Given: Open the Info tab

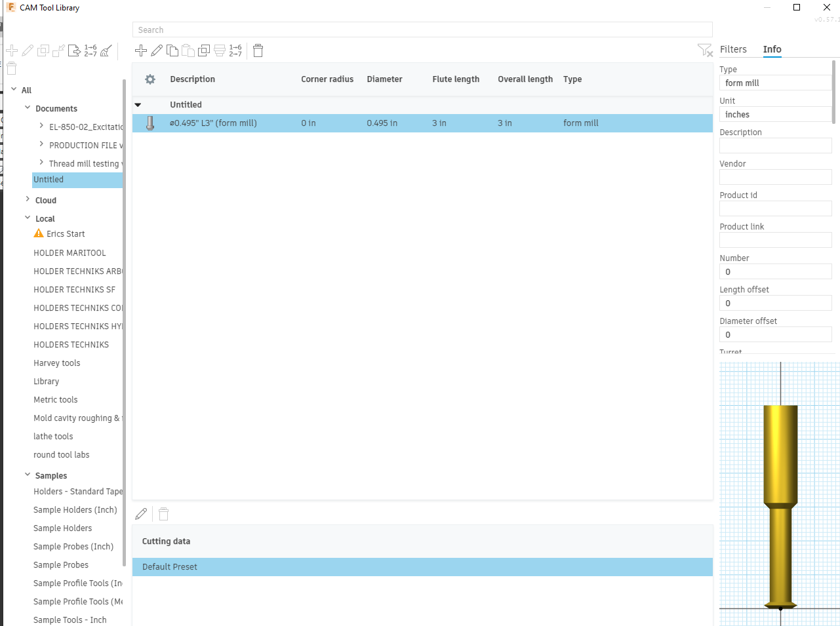Looking at the screenshot, I should coord(772,49).
